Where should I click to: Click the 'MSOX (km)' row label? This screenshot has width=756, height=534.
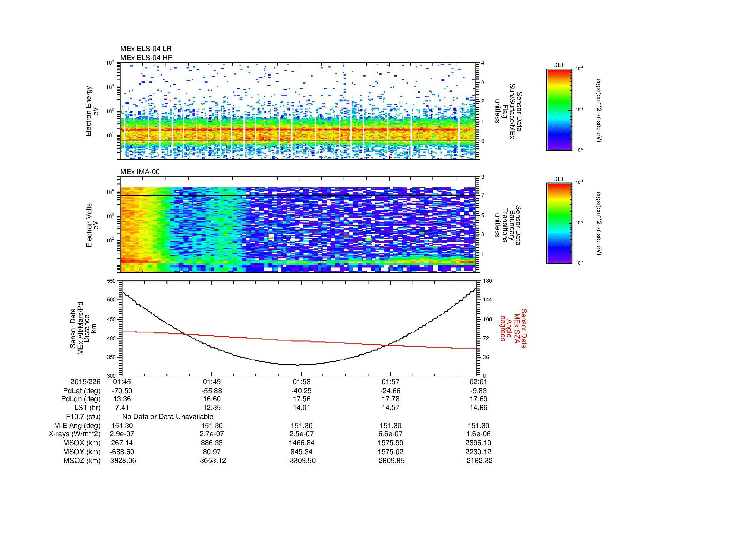(x=82, y=443)
